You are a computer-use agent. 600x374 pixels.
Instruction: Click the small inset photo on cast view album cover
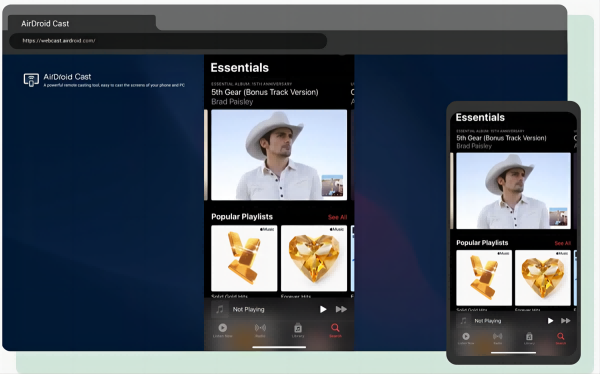point(332,186)
